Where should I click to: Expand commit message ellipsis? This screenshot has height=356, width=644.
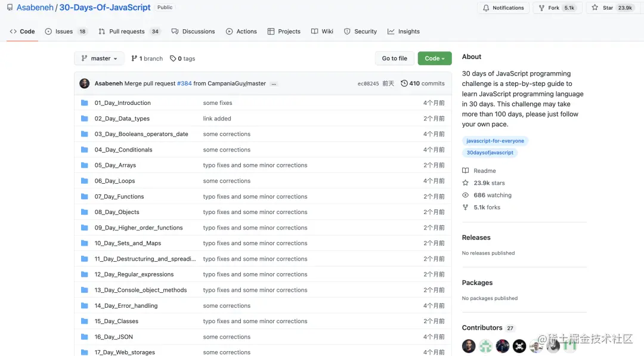[x=274, y=83]
